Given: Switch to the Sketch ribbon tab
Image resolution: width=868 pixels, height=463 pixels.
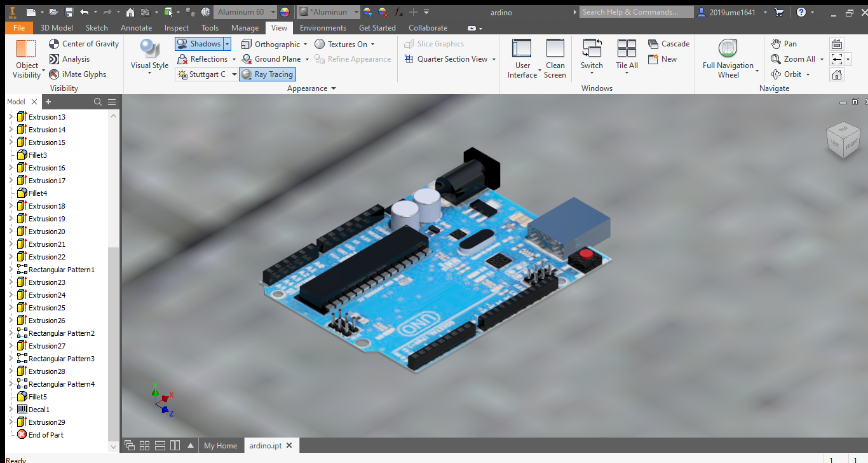Looking at the screenshot, I should [97, 28].
